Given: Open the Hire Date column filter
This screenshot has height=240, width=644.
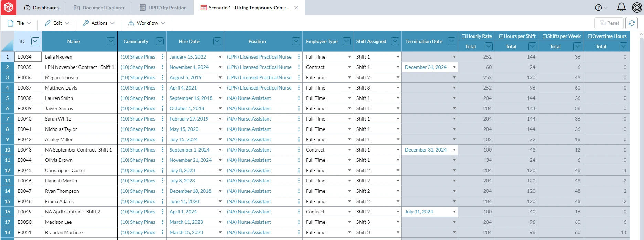Looking at the screenshot, I should (x=217, y=41).
